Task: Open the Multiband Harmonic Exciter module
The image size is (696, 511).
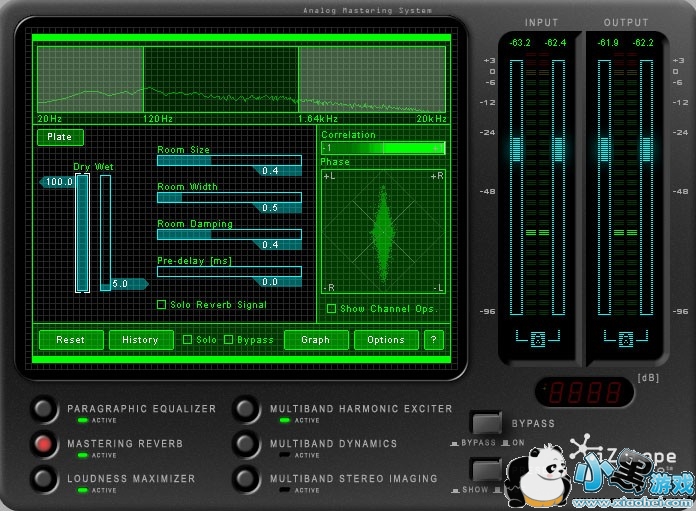Action: 246,409
